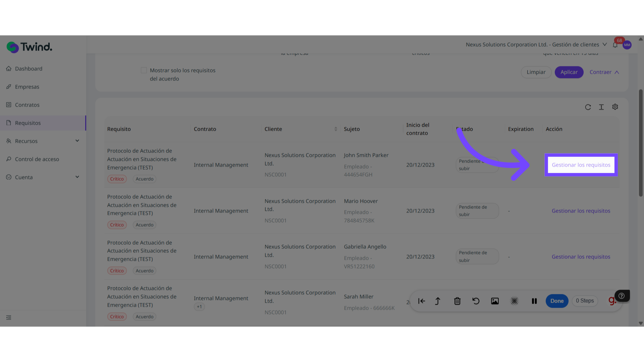Click the blur tool icon in recorder toolbar
The width and height of the screenshot is (644, 362).
point(514,301)
